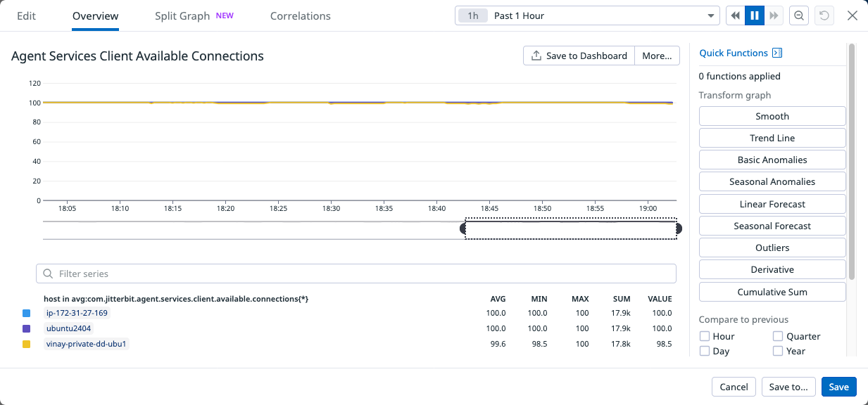This screenshot has width=868, height=405.
Task: Click Save to Dashboard button
Action: click(x=579, y=56)
